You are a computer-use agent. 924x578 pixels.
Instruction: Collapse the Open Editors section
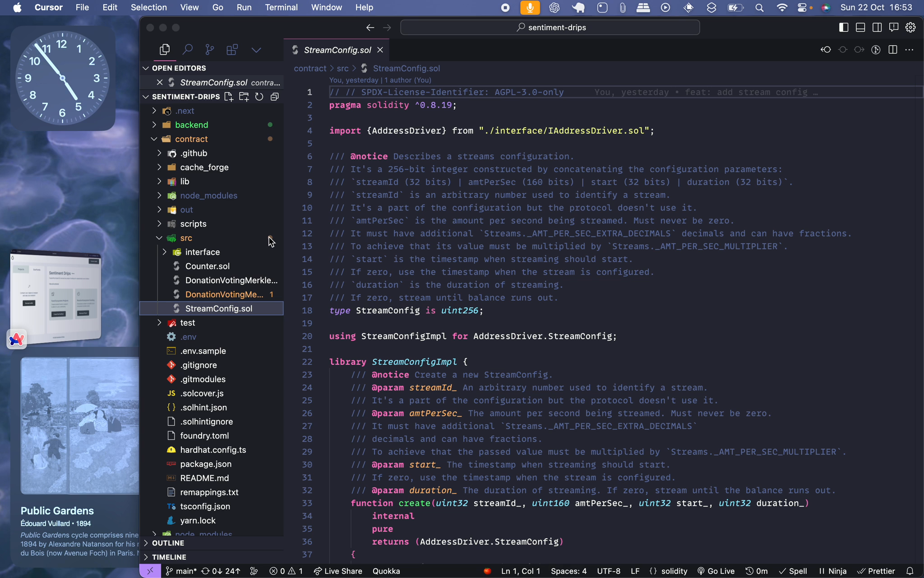[x=146, y=68]
